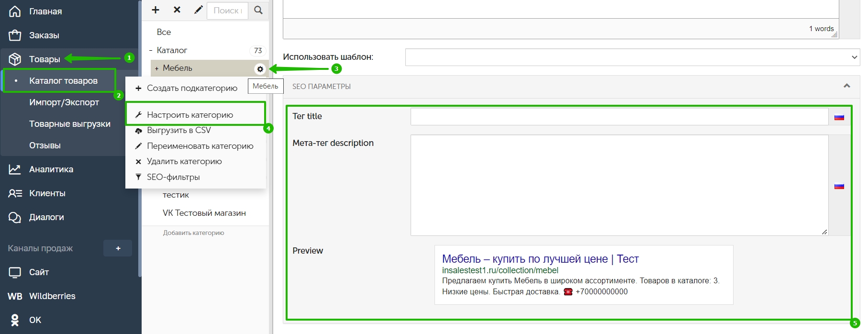The image size is (868, 334).
Task: Click the 1 words counter text
Action: click(821, 29)
